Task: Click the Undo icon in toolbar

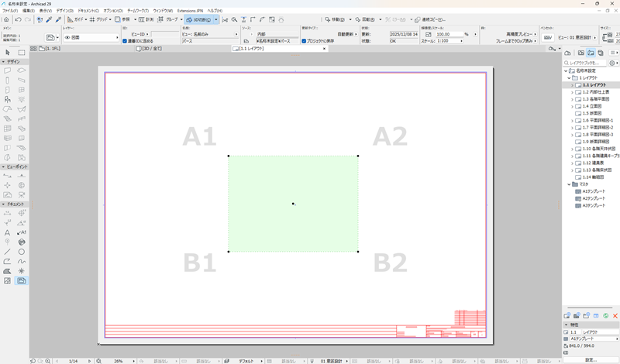Action: pos(18,19)
